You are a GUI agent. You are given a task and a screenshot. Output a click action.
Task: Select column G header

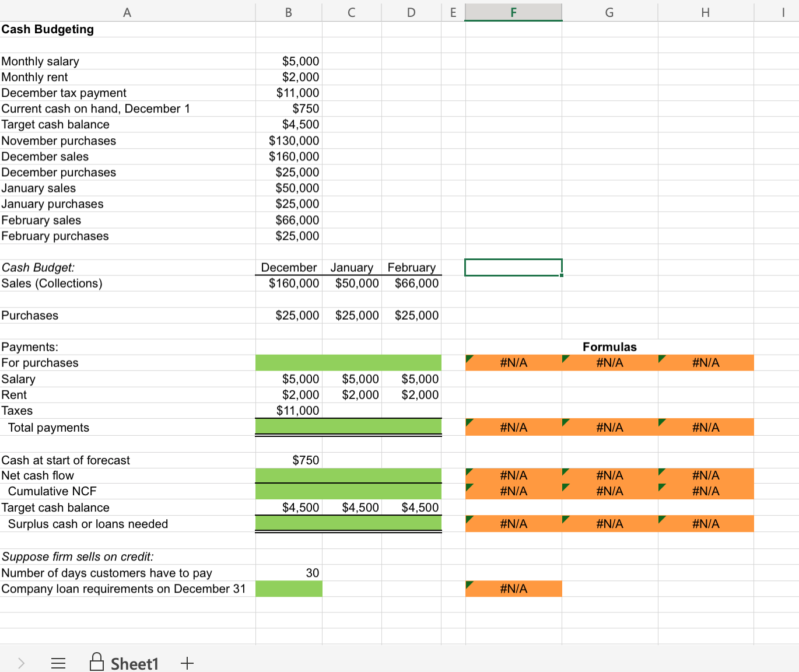click(x=609, y=12)
